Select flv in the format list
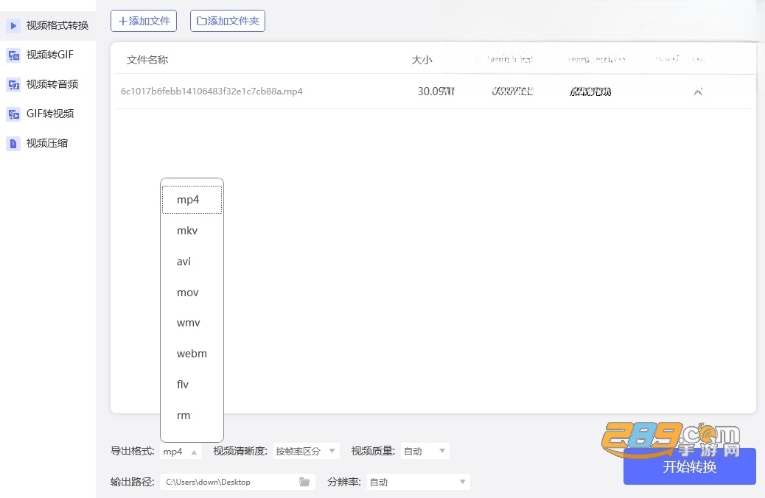The image size is (765, 498). (x=192, y=384)
